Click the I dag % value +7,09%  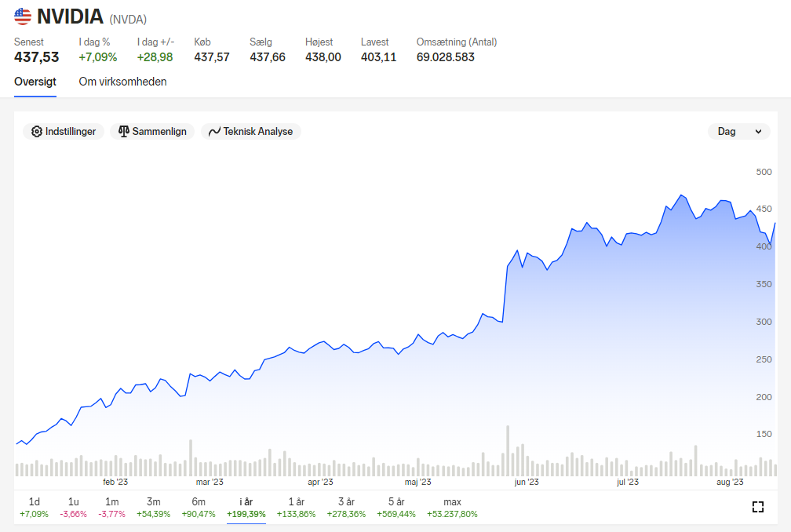point(98,57)
